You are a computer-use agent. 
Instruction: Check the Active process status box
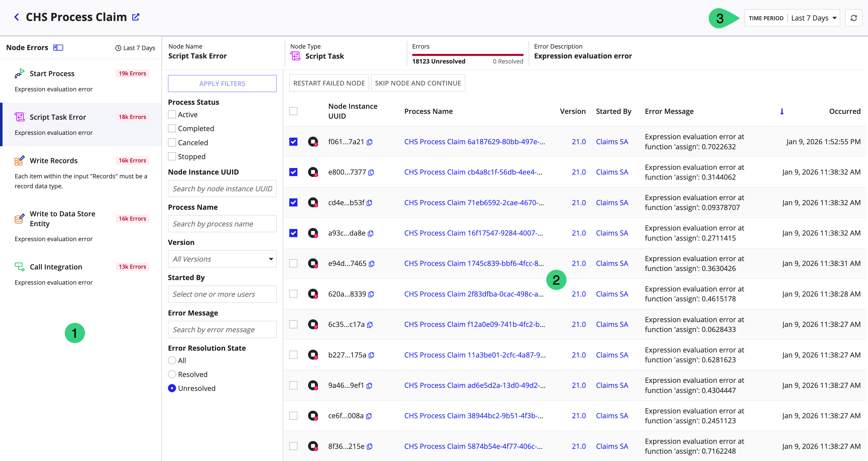pos(172,115)
